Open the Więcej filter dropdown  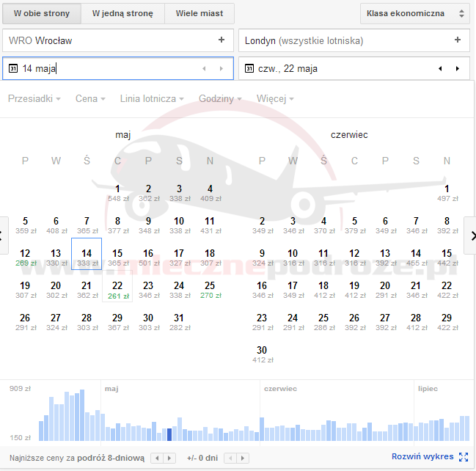tap(275, 99)
